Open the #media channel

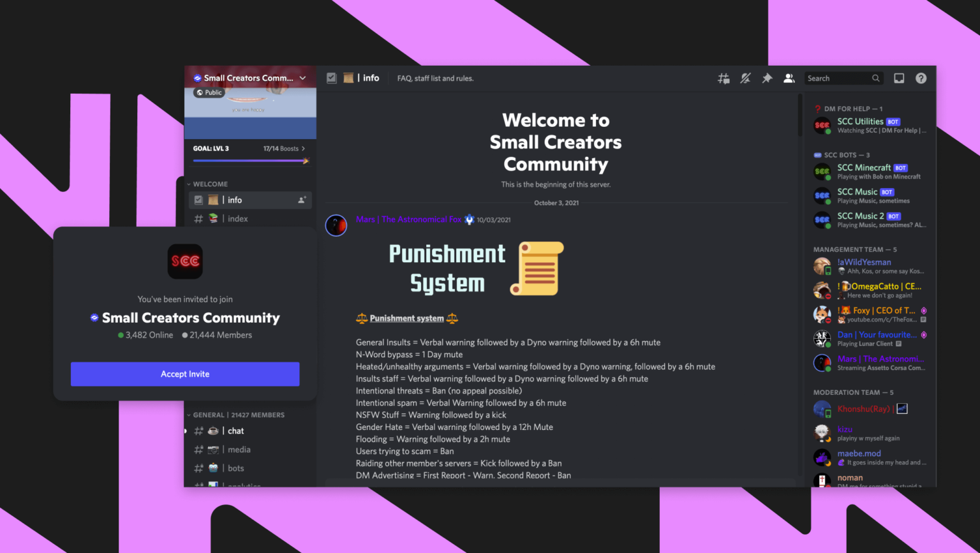click(239, 449)
